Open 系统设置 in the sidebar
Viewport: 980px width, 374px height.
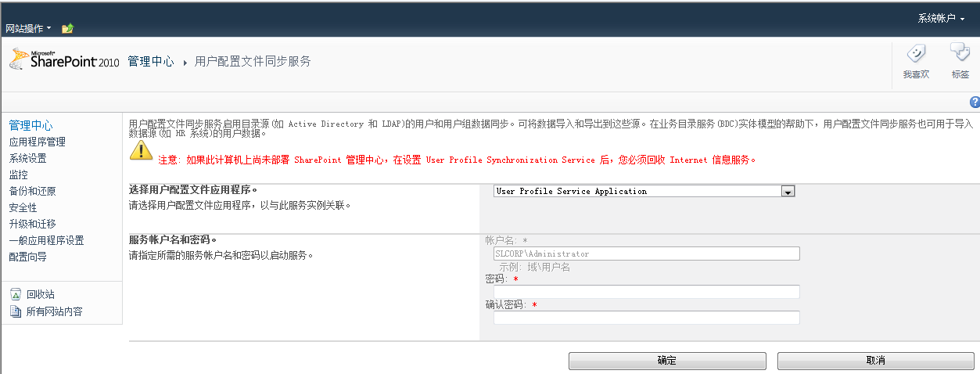(x=27, y=158)
